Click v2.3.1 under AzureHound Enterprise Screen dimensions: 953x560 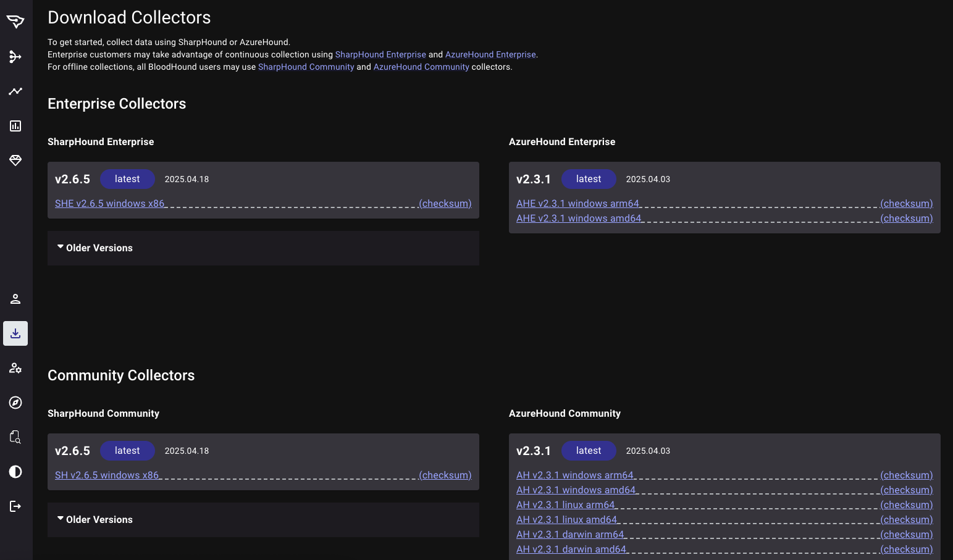[x=534, y=179]
